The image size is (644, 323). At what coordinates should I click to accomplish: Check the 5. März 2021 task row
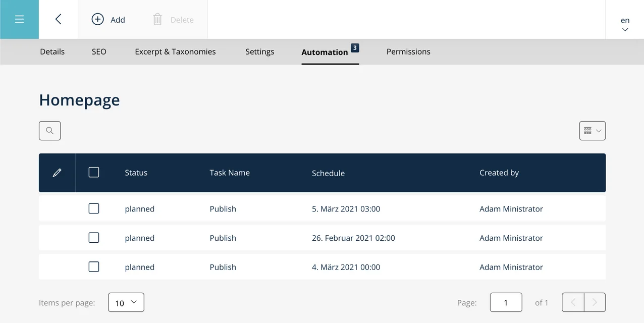click(x=93, y=208)
